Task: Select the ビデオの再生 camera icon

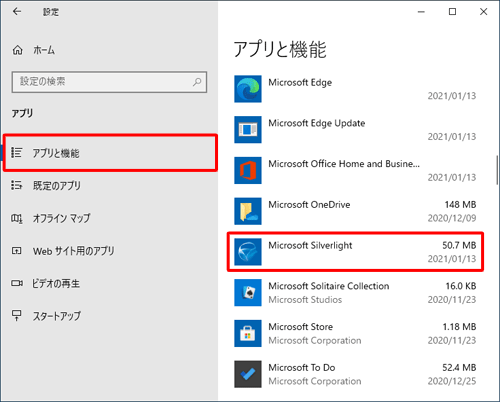Action: (17, 283)
